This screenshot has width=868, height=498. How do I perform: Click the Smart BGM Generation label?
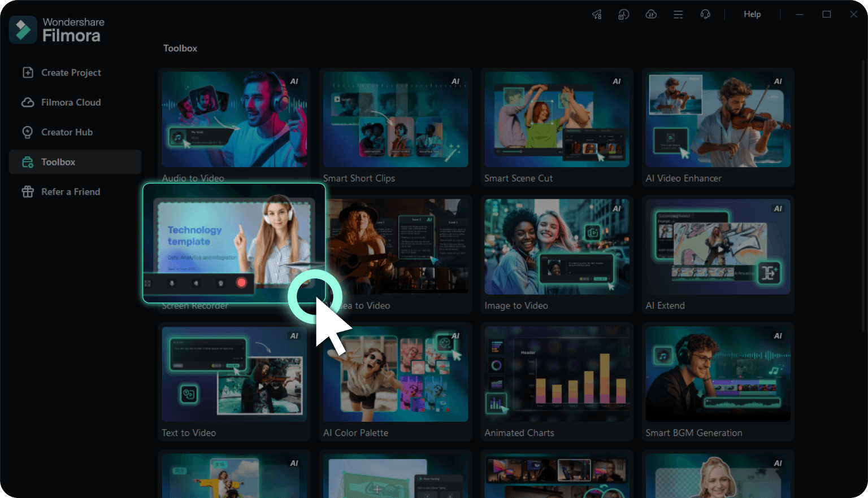(694, 433)
